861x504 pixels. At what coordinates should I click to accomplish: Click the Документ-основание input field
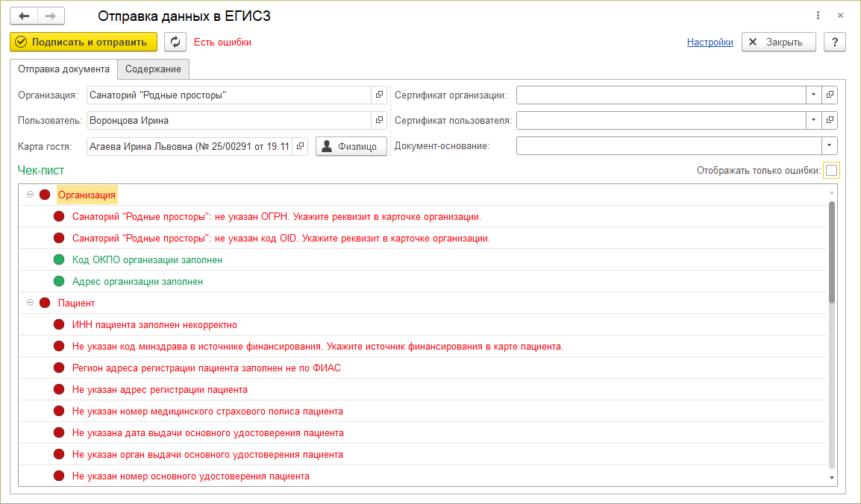[x=669, y=146]
